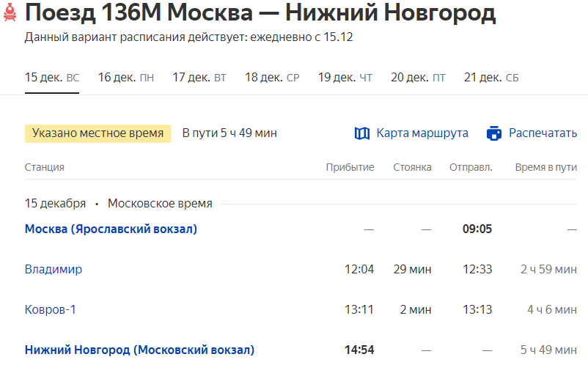This screenshot has width=588, height=365.
Task: Click the Ковров-1 station link
Action: 51,309
